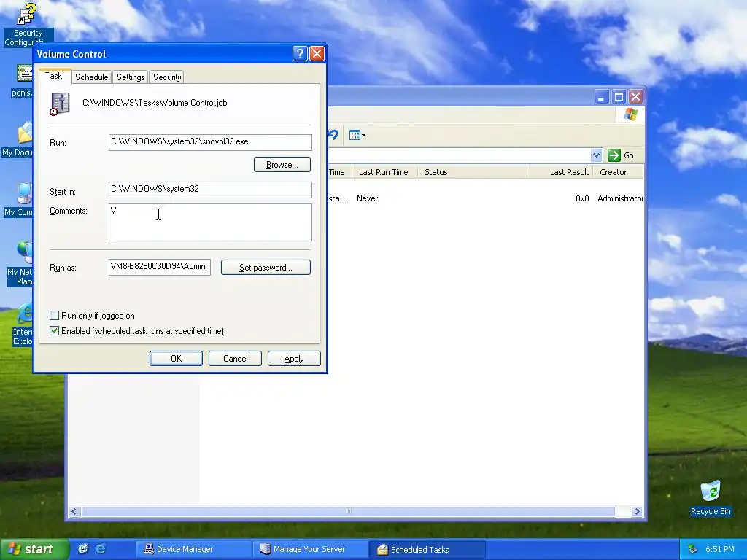Click the 'Administrator' creator cell
This screenshot has height=560, width=747.
(x=620, y=198)
